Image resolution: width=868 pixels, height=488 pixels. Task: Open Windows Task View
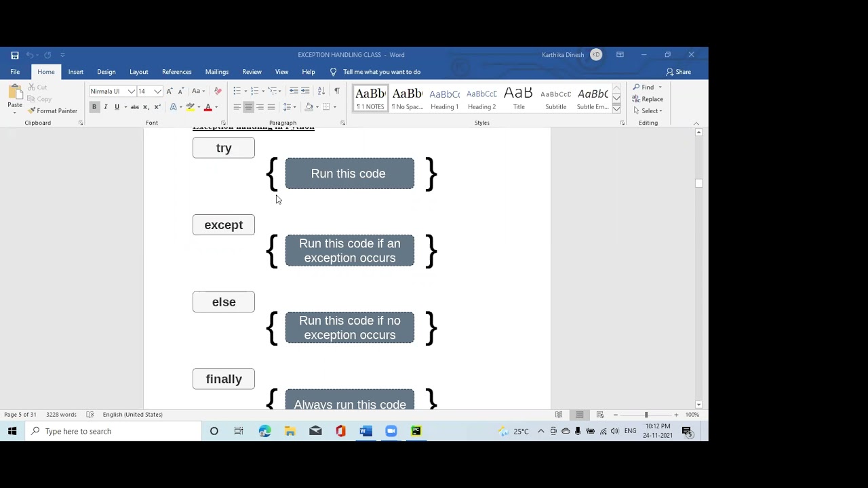239,431
